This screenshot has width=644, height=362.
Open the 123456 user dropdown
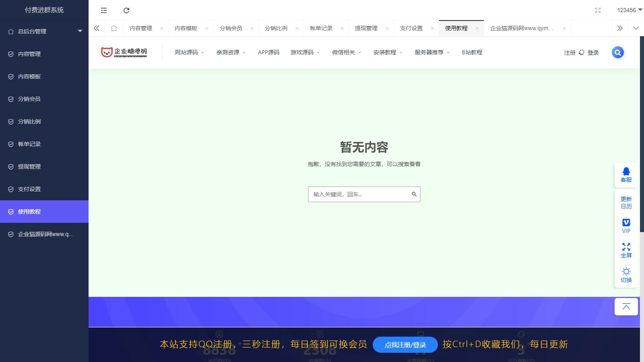click(x=629, y=10)
